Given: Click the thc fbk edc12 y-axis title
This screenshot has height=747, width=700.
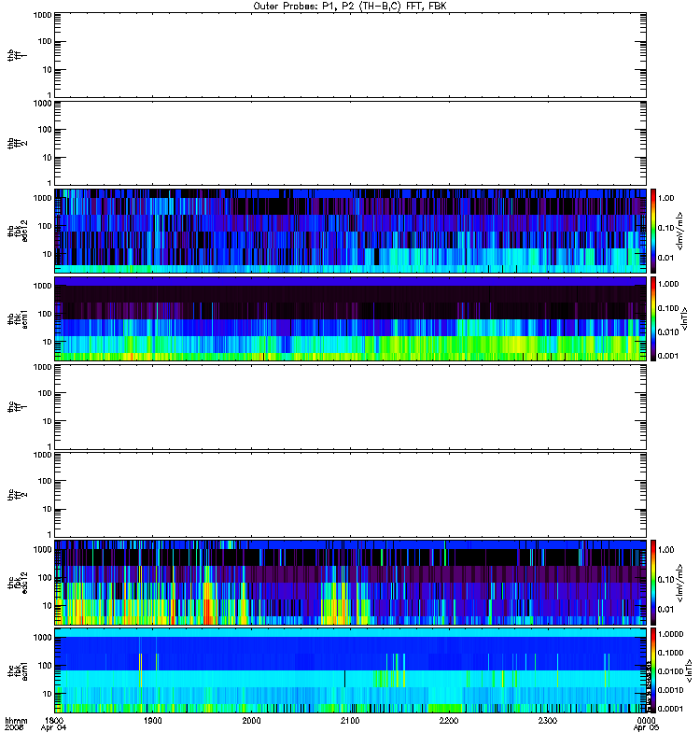Looking at the screenshot, I should [18, 583].
